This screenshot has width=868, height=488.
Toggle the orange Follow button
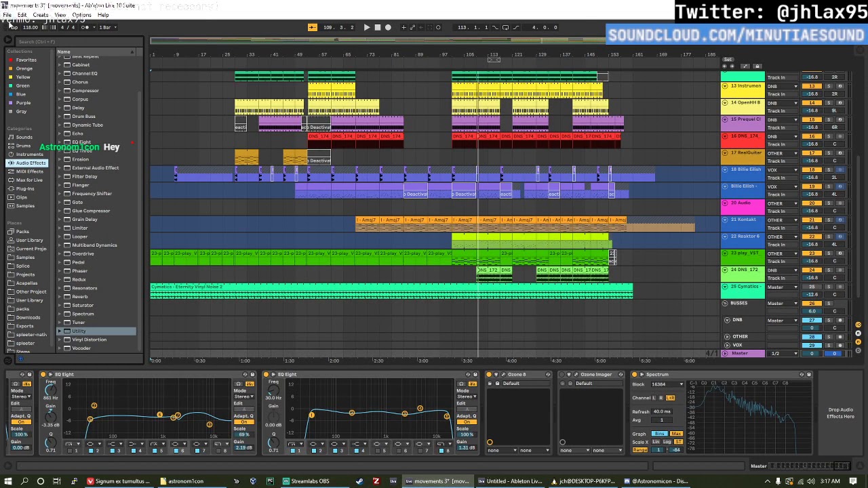coord(313,27)
